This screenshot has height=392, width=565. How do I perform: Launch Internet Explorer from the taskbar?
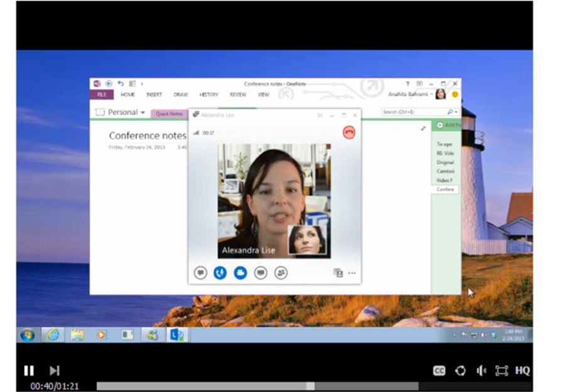pyautogui.click(x=53, y=335)
